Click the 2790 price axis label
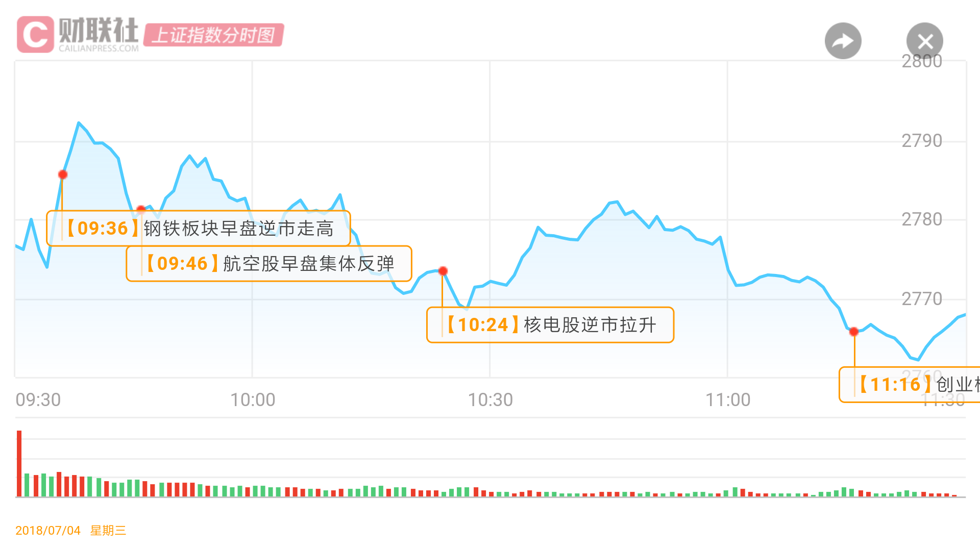This screenshot has height=551, width=980. [921, 141]
